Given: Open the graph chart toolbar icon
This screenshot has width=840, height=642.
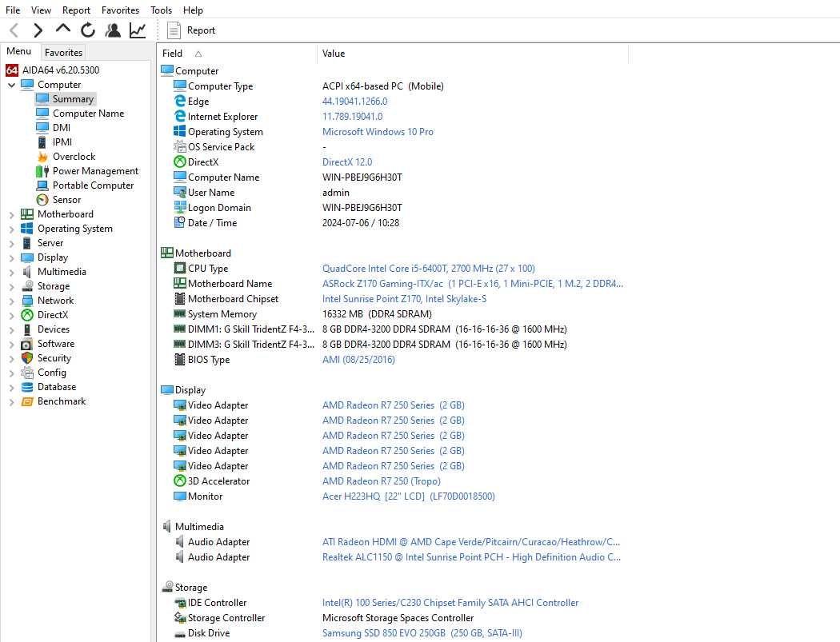Looking at the screenshot, I should [138, 30].
